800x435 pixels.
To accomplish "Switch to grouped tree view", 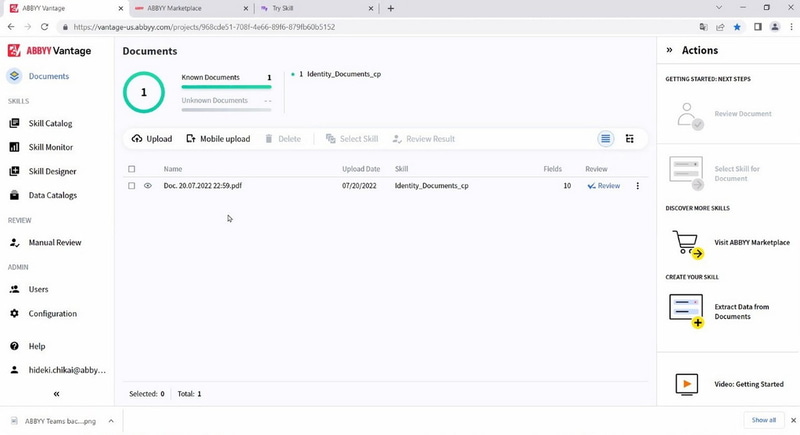I will pyautogui.click(x=630, y=139).
